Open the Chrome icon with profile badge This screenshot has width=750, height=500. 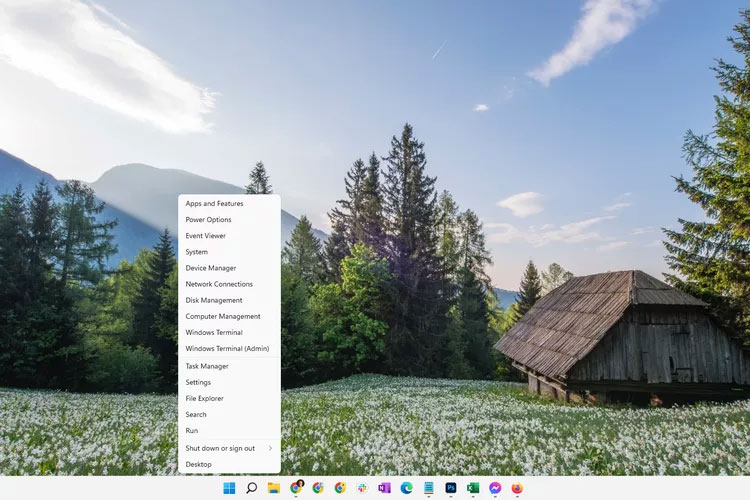click(296, 488)
